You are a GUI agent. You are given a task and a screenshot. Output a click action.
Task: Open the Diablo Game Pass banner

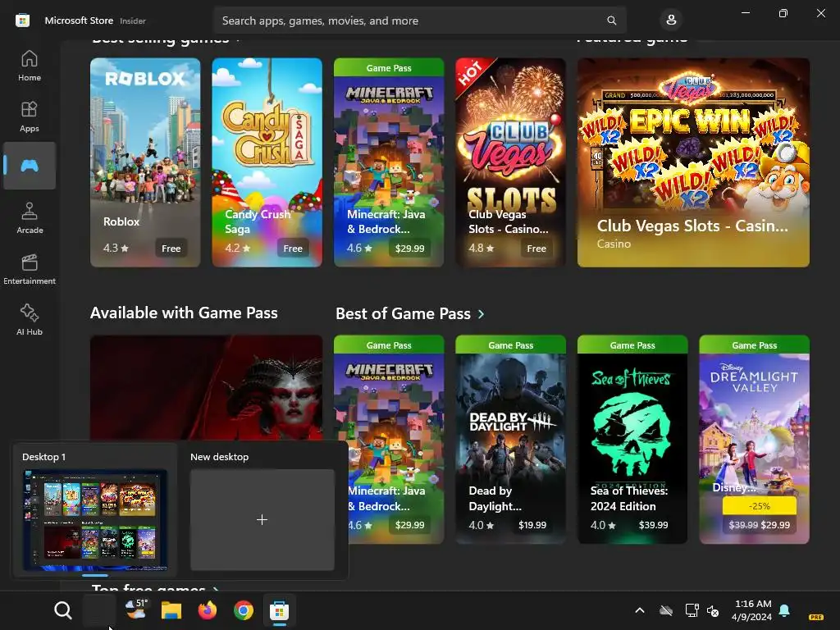(206, 389)
